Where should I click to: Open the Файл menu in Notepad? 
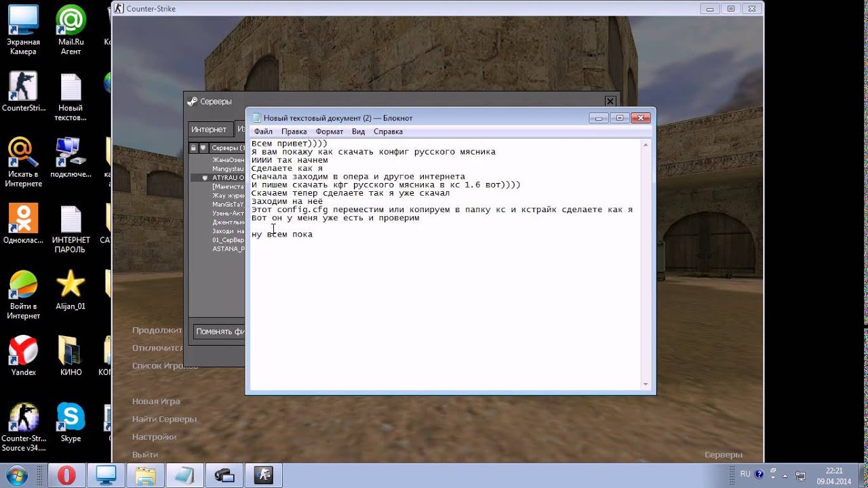click(x=263, y=131)
